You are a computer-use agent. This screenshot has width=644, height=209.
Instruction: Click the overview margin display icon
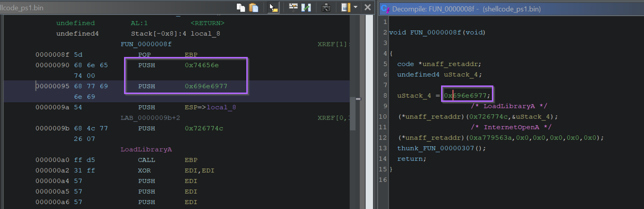[x=345, y=7]
